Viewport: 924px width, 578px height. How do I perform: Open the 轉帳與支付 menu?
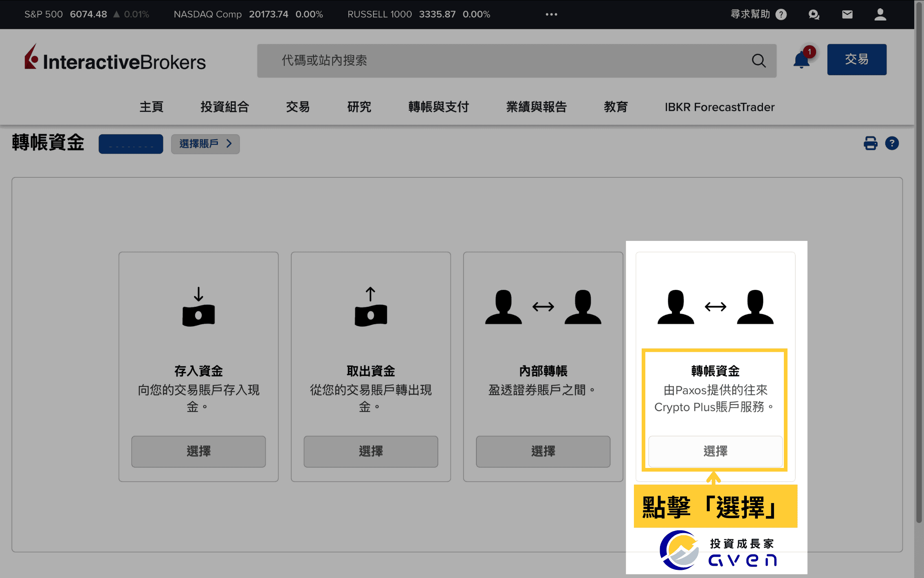438,107
